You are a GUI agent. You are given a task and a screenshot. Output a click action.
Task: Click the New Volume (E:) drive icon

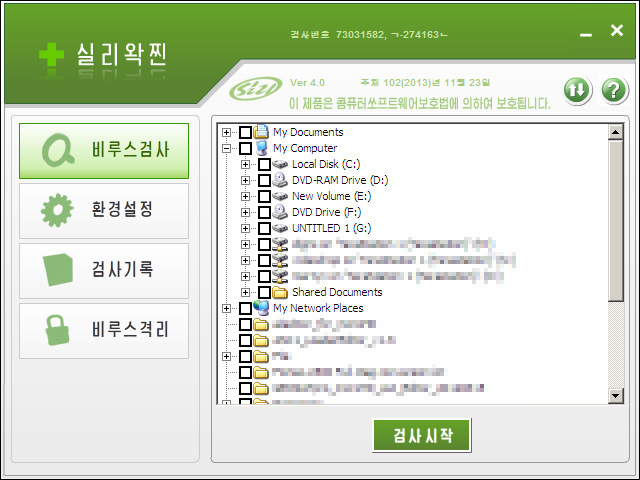[x=280, y=196]
